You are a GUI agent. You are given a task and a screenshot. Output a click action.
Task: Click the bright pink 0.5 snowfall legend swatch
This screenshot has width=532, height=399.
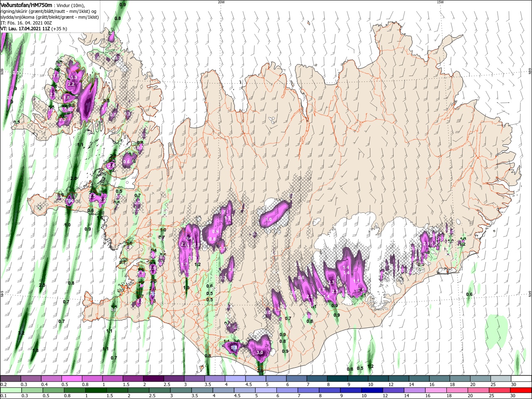[71, 379]
